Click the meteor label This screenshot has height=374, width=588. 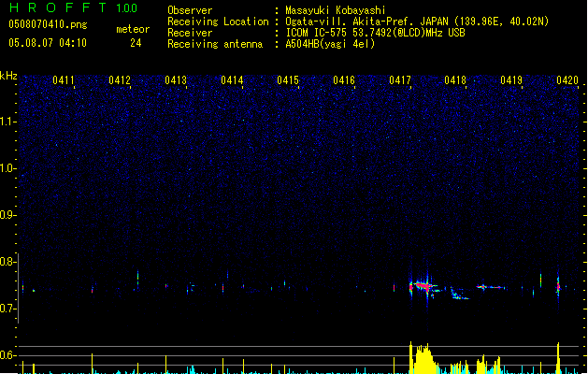(x=133, y=29)
